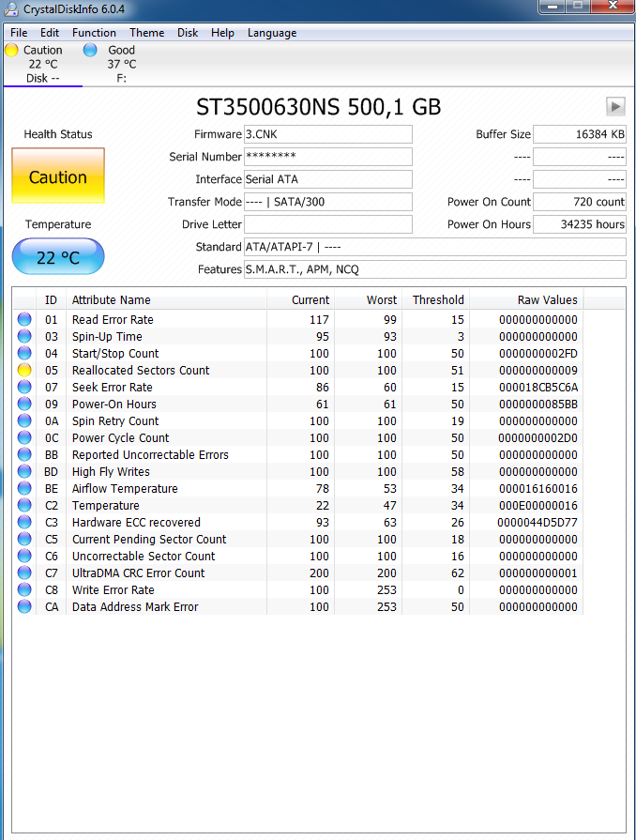Click the Standard ATA/ATAPI-7 field
The image size is (636, 840).
434,247
